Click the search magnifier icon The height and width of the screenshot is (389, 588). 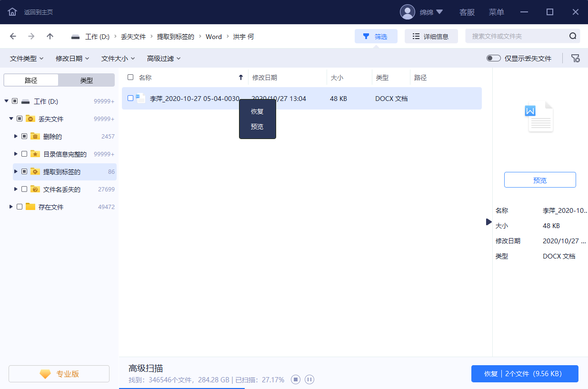click(x=573, y=36)
